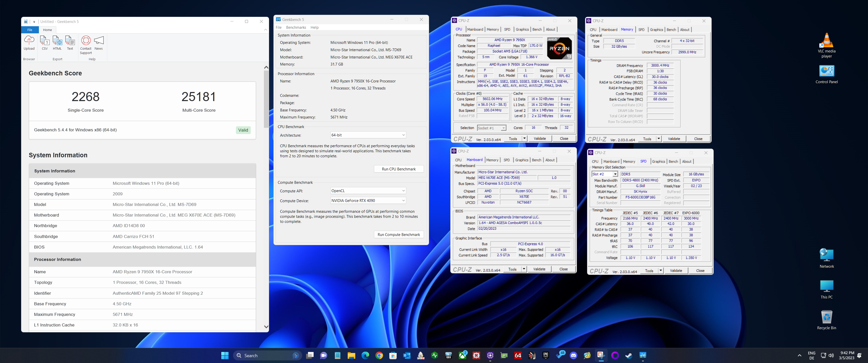The height and width of the screenshot is (363, 868).
Task: Select AMD Carrizo FCH 51 Southbridge value
Action: point(133,236)
